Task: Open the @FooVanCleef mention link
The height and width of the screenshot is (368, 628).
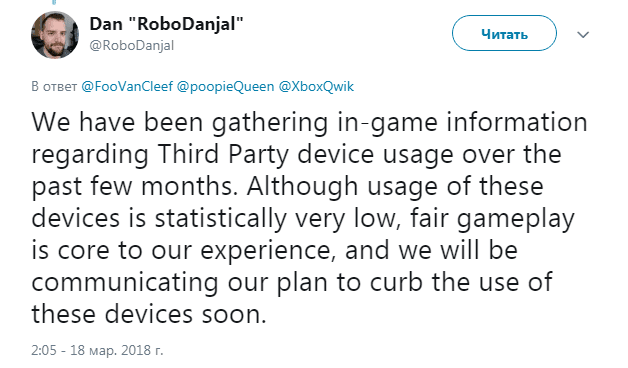Action: [x=127, y=86]
